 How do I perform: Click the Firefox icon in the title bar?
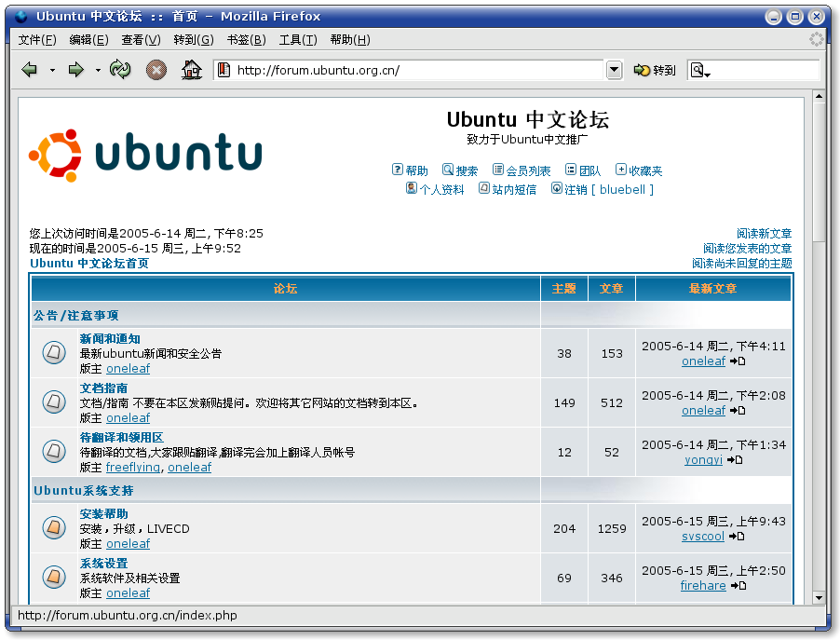coord(21,17)
